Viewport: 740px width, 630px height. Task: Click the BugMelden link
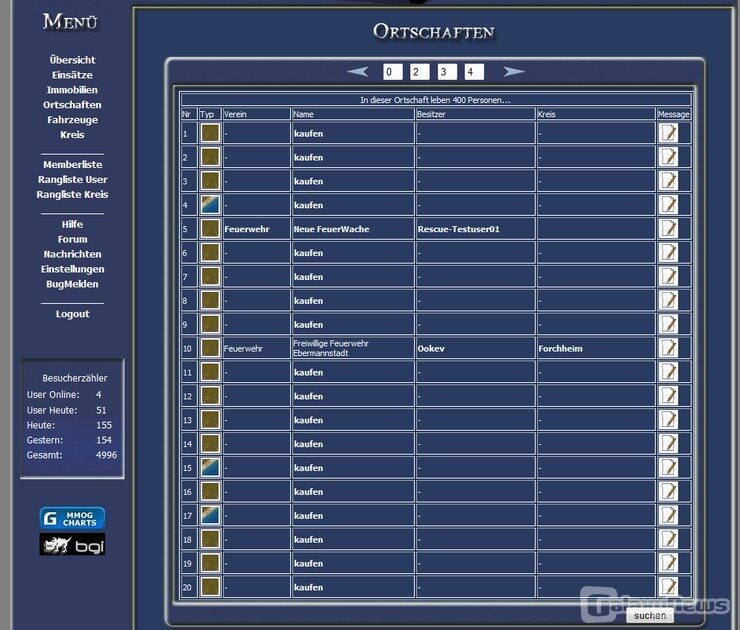[72, 284]
